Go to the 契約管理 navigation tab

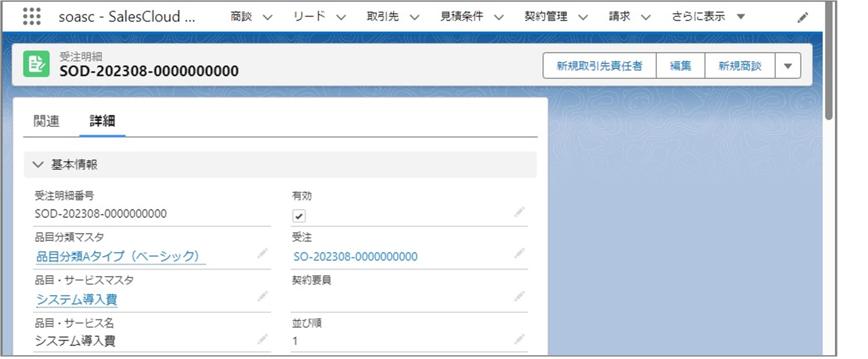click(546, 16)
